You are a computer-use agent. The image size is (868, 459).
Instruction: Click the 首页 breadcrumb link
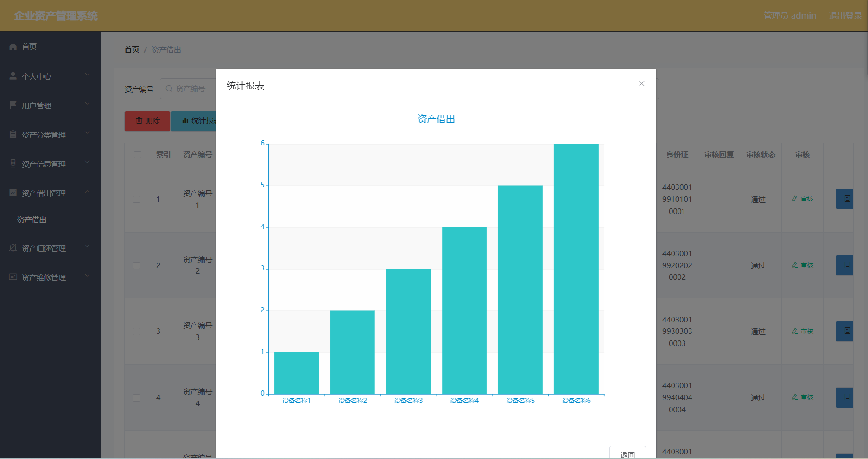[x=132, y=50]
